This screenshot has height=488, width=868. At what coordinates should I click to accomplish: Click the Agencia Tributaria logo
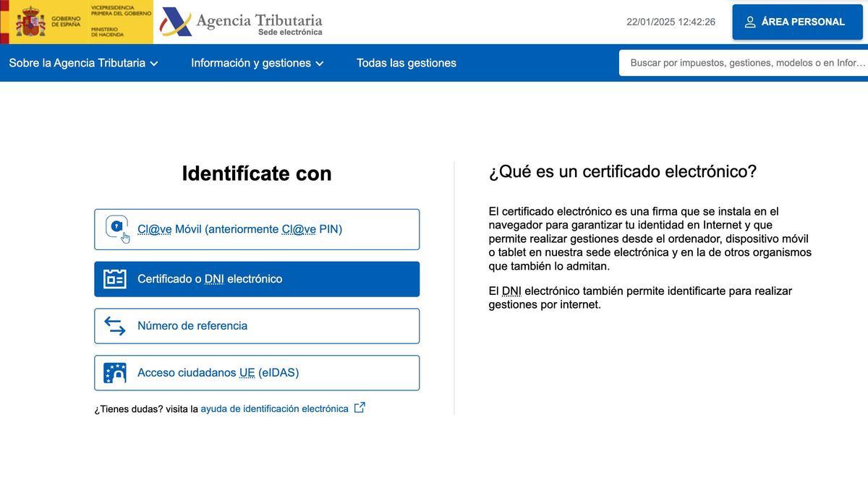click(x=241, y=22)
